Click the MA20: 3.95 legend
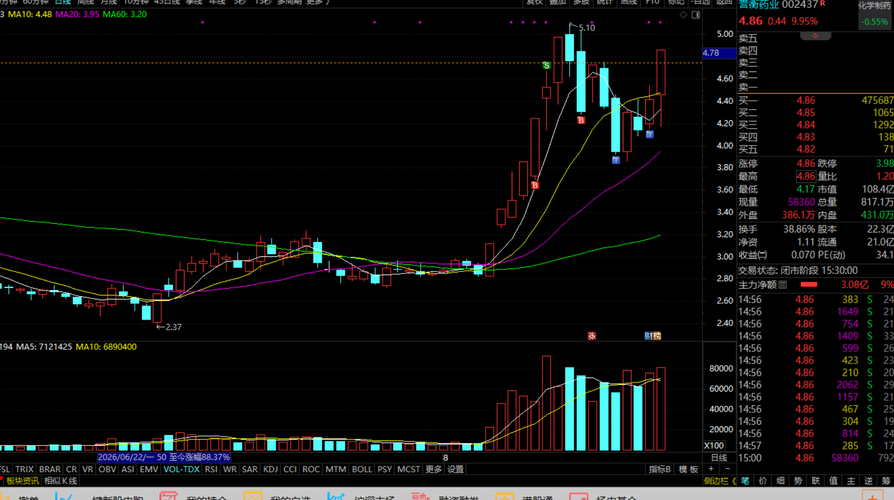894x500 pixels. tap(77, 14)
